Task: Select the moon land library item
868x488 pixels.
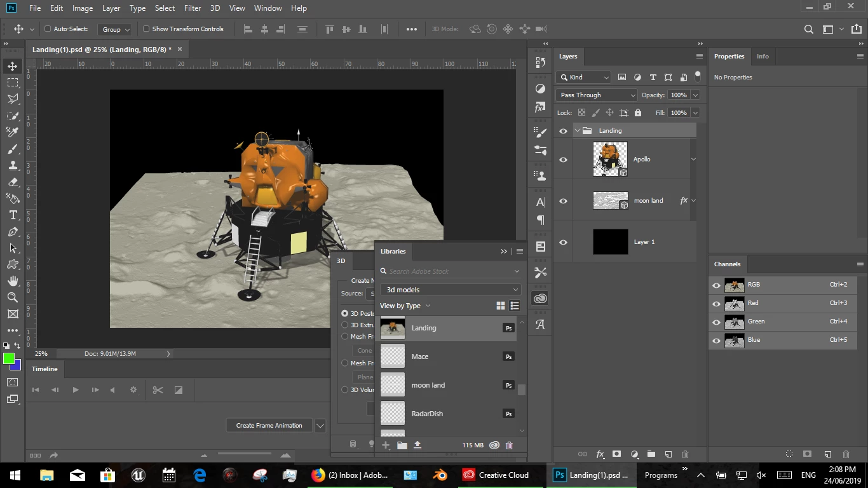Action: (428, 385)
